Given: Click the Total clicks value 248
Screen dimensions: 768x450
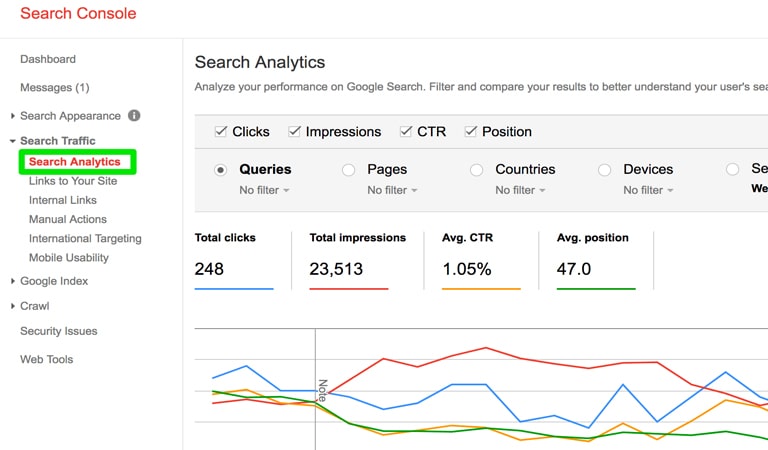Looking at the screenshot, I should (209, 269).
